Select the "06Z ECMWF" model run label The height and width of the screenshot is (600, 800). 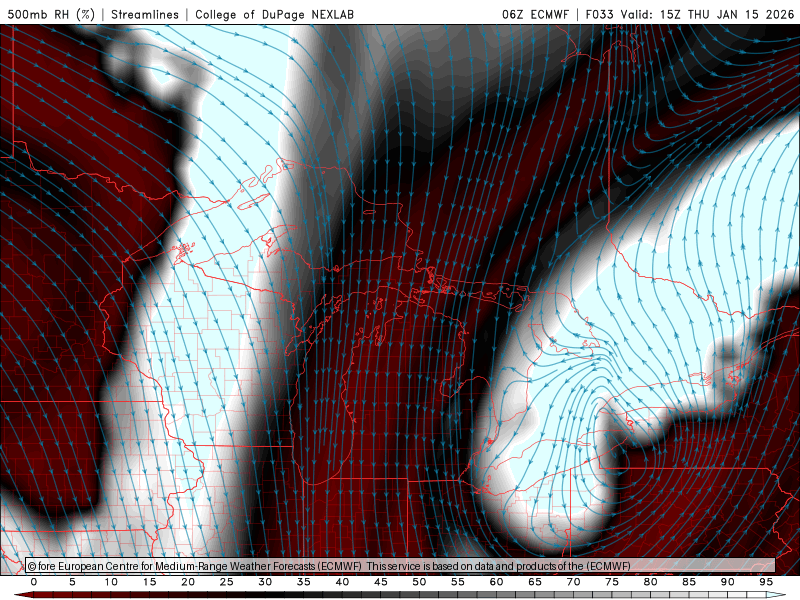click(x=535, y=14)
